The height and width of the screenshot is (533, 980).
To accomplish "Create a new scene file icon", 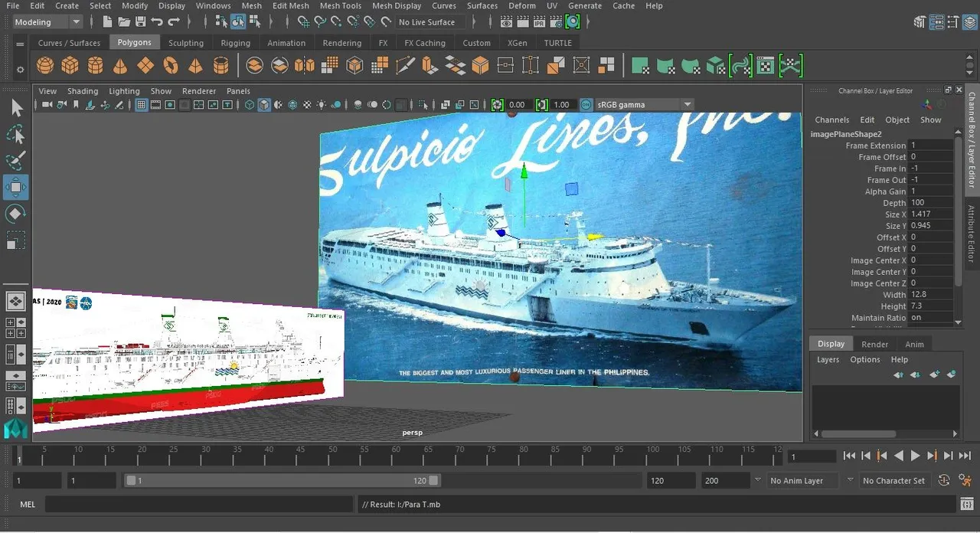I will coord(106,22).
